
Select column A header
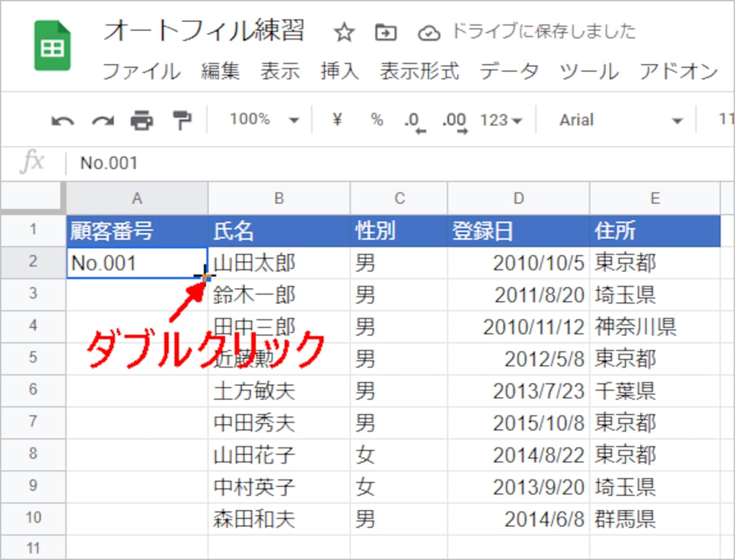coord(137,198)
